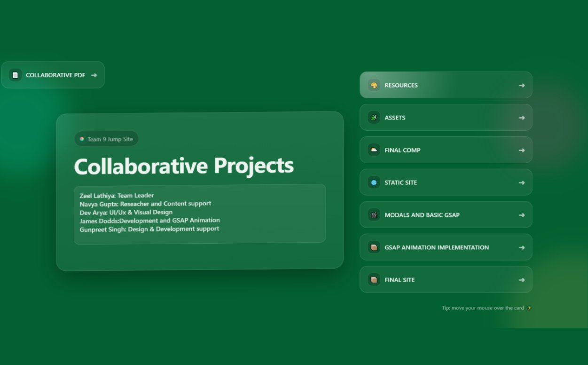The image size is (588, 365).
Task: Select the folder icon beside Final Site
Action: 374,279
